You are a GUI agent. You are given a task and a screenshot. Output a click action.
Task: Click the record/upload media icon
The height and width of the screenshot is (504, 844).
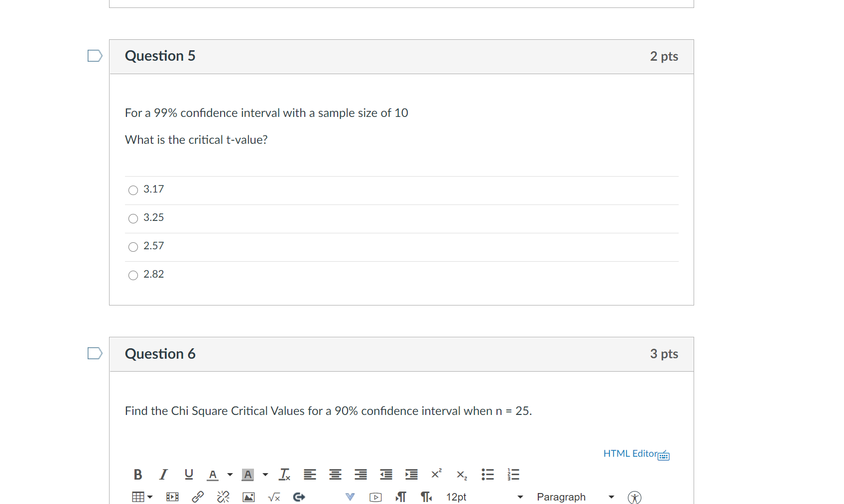tap(375, 497)
